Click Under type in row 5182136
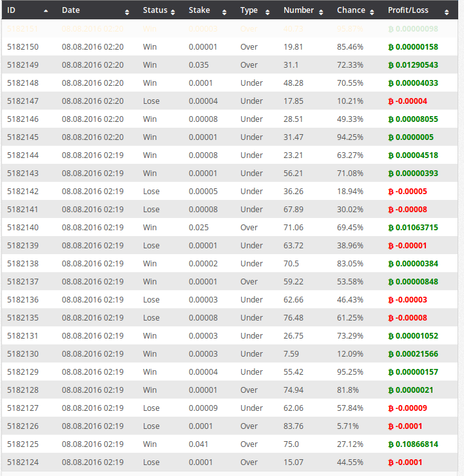The height and width of the screenshot is (476, 464). [252, 300]
